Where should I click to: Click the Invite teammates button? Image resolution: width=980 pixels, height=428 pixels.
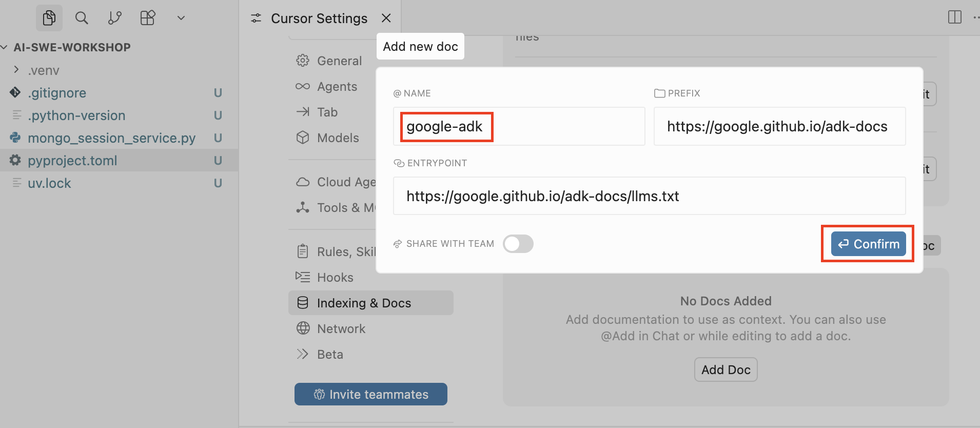click(371, 394)
